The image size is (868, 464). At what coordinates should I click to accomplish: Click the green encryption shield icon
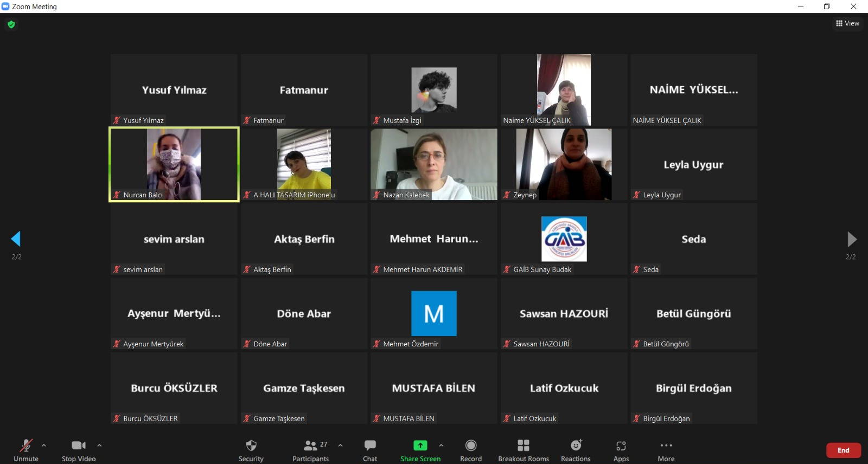[11, 24]
